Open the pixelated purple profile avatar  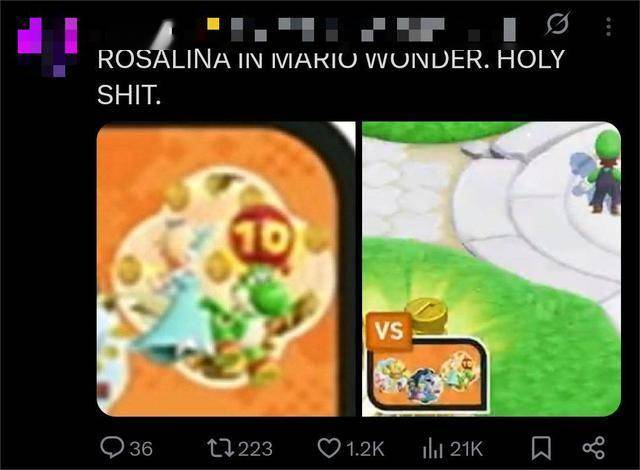pyautogui.click(x=47, y=47)
